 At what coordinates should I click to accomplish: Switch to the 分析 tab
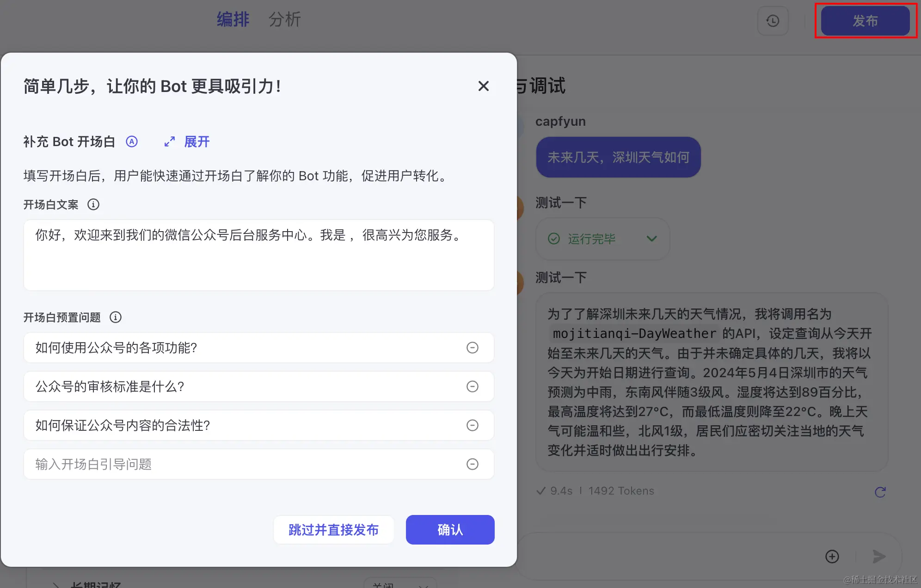(284, 19)
